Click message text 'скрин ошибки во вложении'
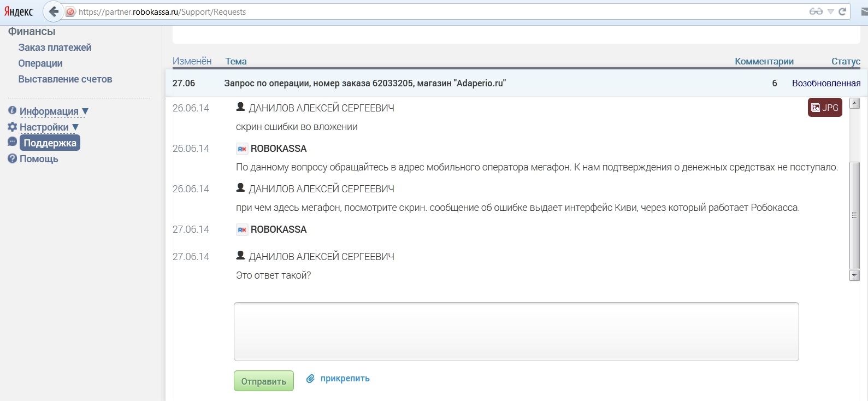 click(x=297, y=127)
